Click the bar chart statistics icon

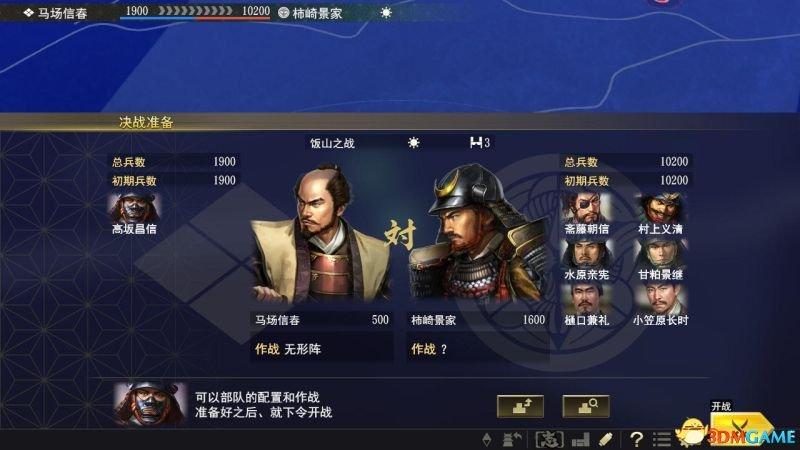click(580, 439)
